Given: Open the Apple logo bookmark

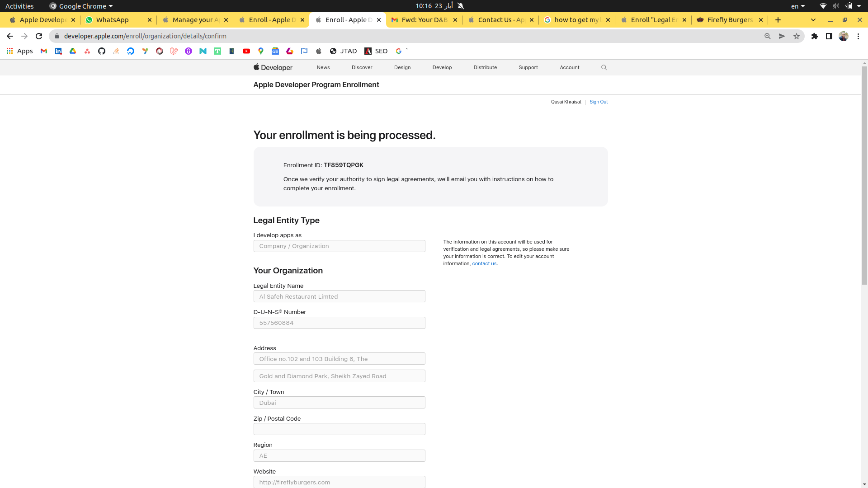Looking at the screenshot, I should (x=319, y=51).
